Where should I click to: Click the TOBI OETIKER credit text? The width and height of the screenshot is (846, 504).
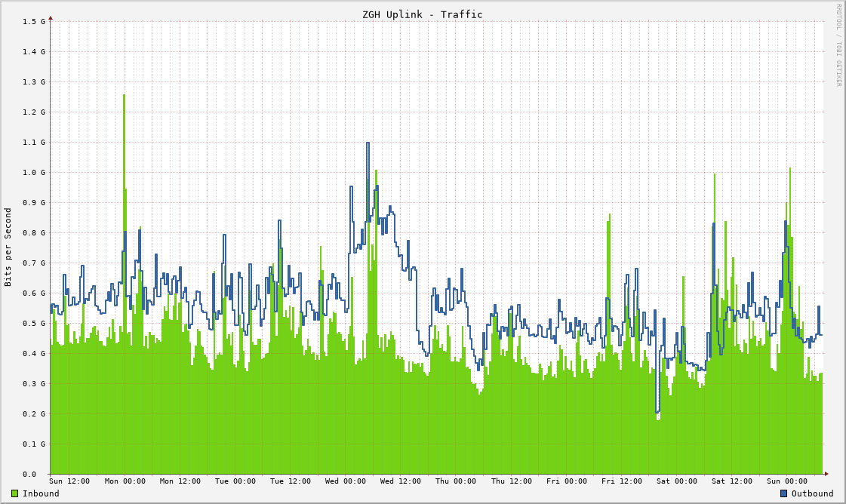[x=838, y=60]
